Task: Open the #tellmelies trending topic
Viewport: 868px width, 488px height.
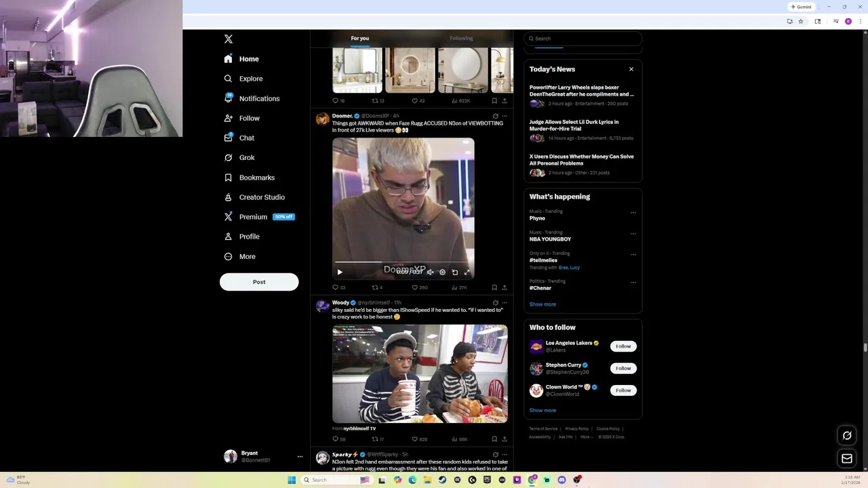Action: click(543, 260)
